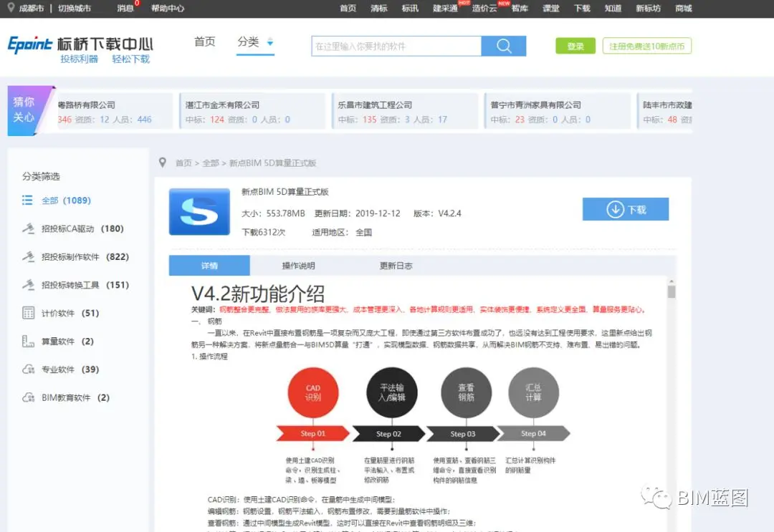Click the cloud icon beside BIM教育软件
The image size is (774, 532).
click(28, 397)
